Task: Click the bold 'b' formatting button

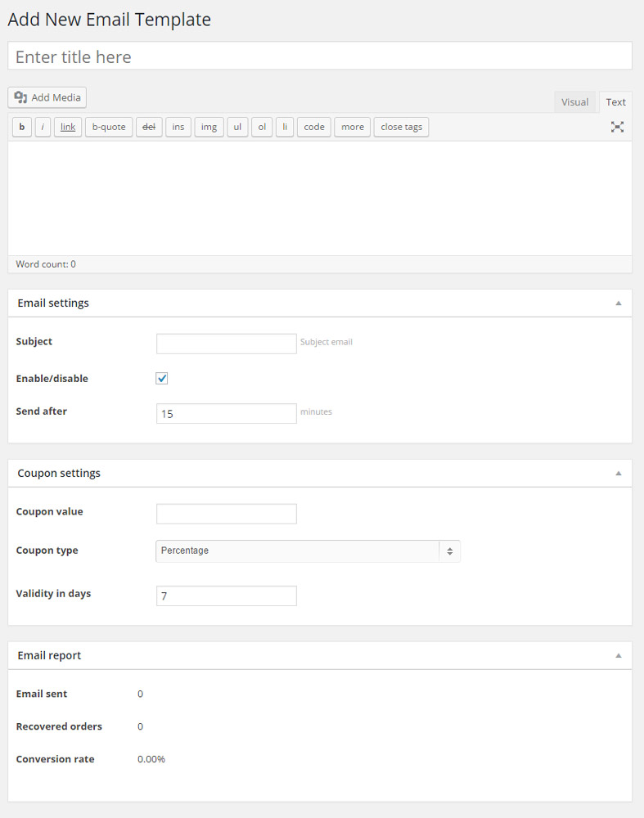Action: click(22, 127)
